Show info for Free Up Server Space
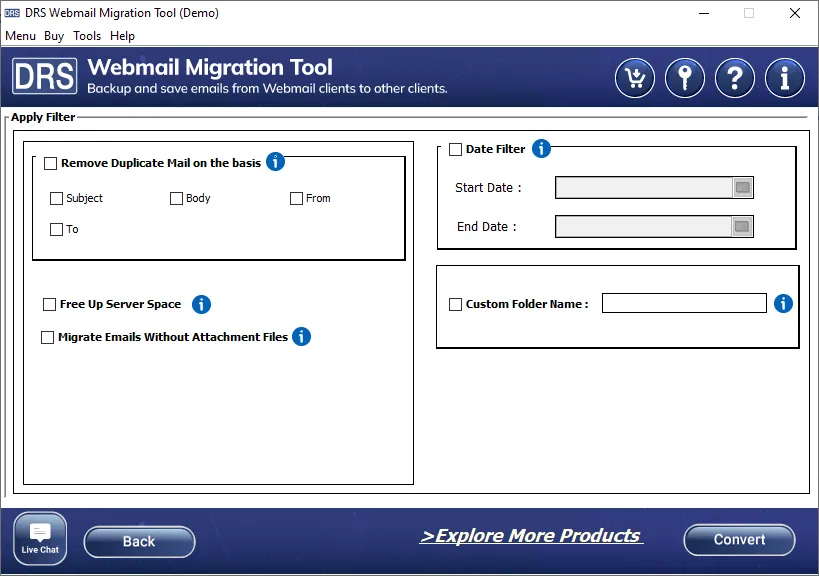The width and height of the screenshot is (819, 576). click(201, 304)
